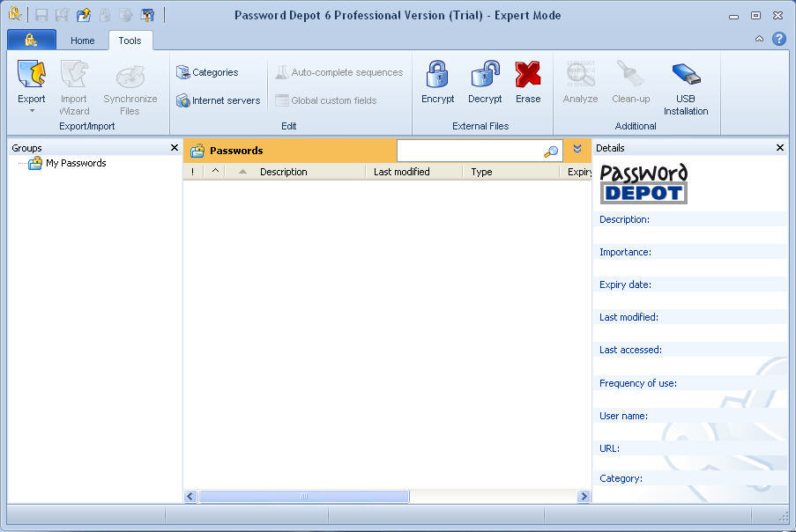Open the application menu button
The image size is (796, 532).
pos(32,40)
